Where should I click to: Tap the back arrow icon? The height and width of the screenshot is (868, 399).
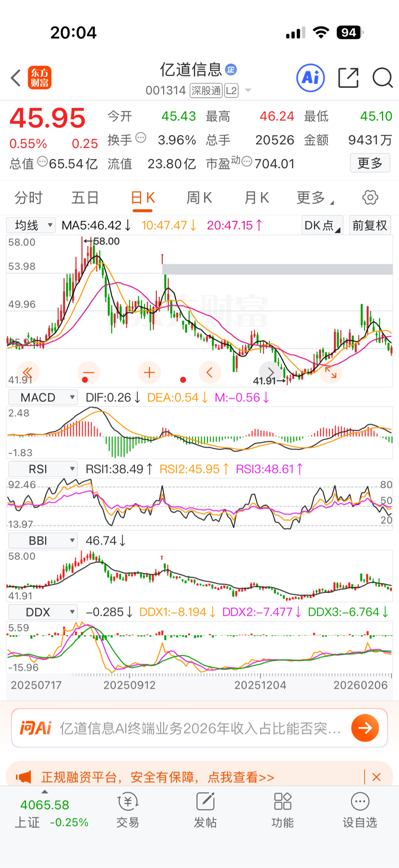point(16,78)
